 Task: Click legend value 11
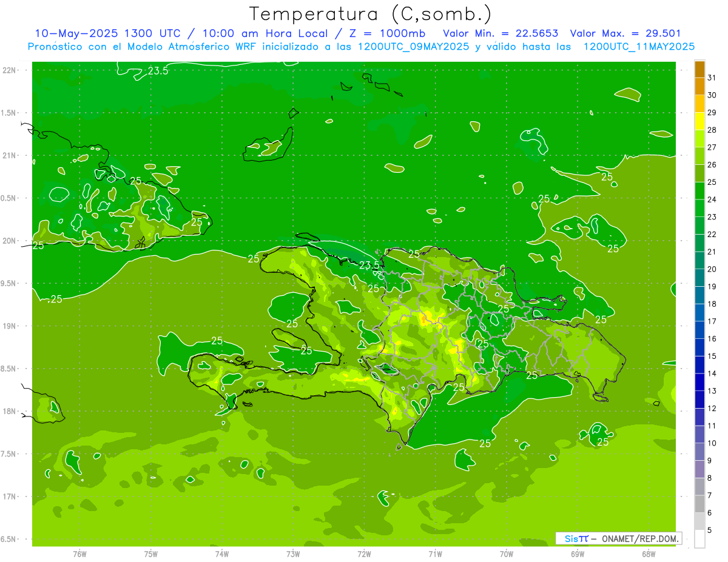[x=712, y=426]
